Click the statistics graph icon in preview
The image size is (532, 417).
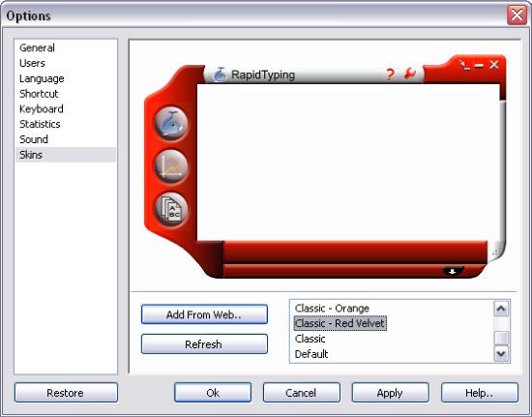[171, 166]
